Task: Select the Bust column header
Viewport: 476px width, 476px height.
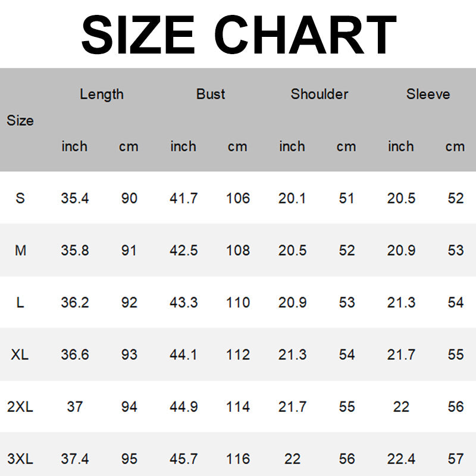Action: pos(211,94)
